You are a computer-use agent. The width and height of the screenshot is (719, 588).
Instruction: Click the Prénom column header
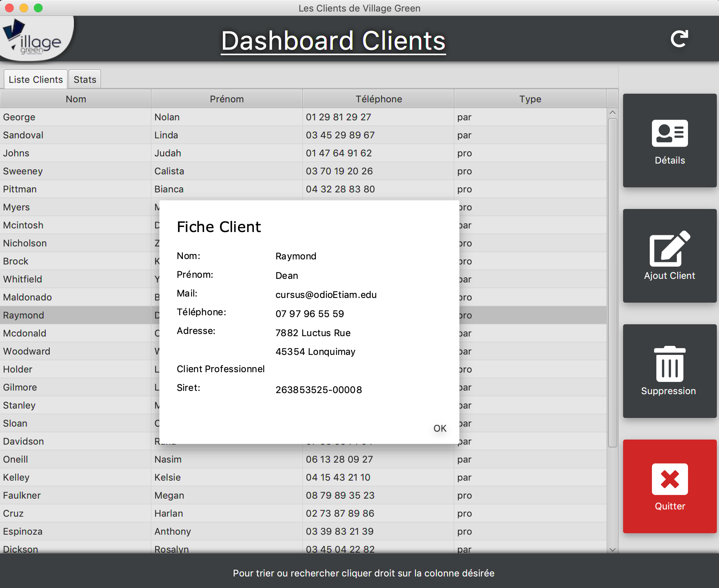coord(227,99)
